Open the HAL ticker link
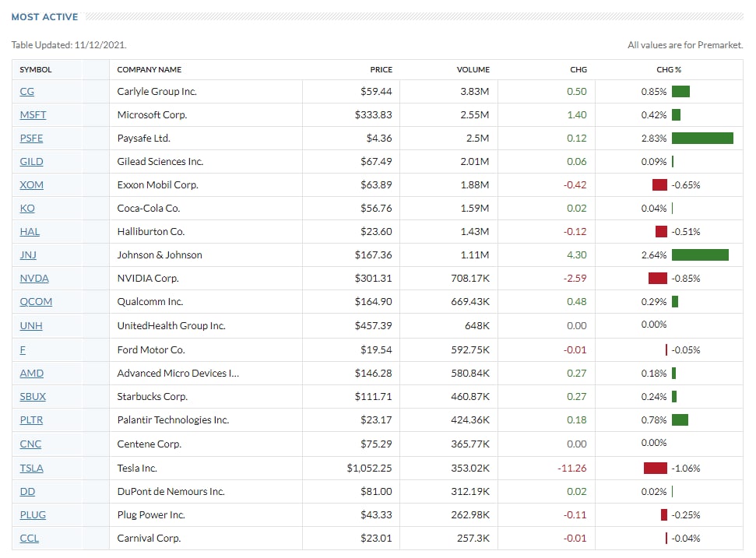The width and height of the screenshot is (756, 558). (30, 232)
